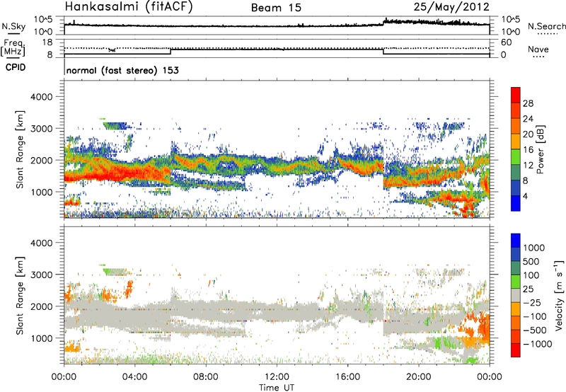The height and width of the screenshot is (392, 566).
Task: Click the 08:00 time axis label
Action: tap(205, 377)
